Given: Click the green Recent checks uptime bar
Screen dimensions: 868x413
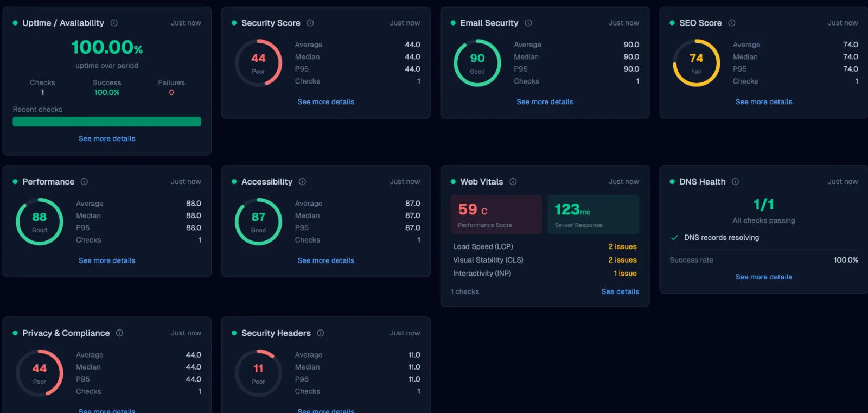Looking at the screenshot, I should click(x=107, y=122).
